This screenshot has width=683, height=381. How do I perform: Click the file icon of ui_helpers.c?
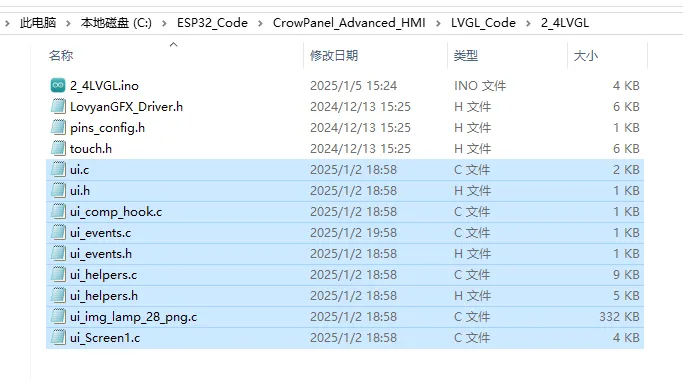(58, 274)
